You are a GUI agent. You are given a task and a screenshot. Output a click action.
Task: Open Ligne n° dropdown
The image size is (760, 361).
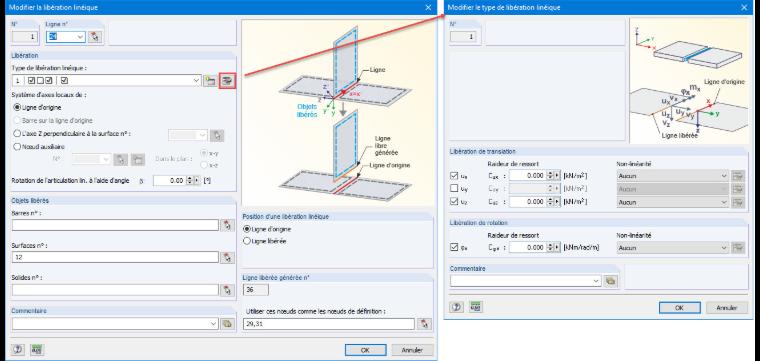tap(80, 37)
